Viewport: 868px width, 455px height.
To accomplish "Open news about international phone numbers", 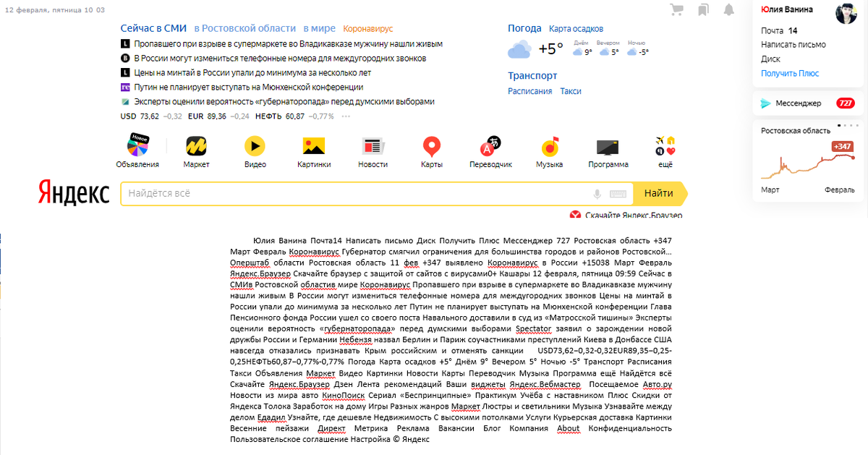I will tap(280, 58).
